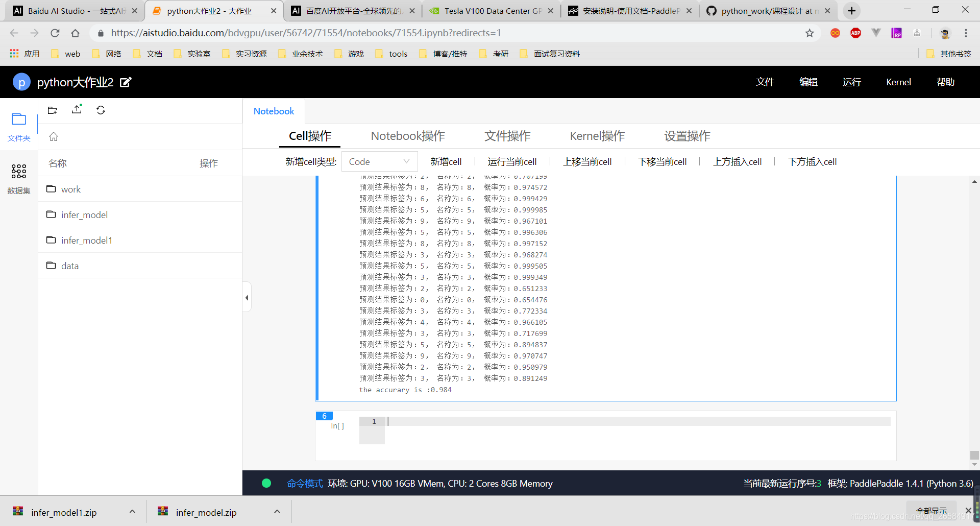The height and width of the screenshot is (526, 980).
Task: Click the browser address bar URL
Action: pos(306,33)
